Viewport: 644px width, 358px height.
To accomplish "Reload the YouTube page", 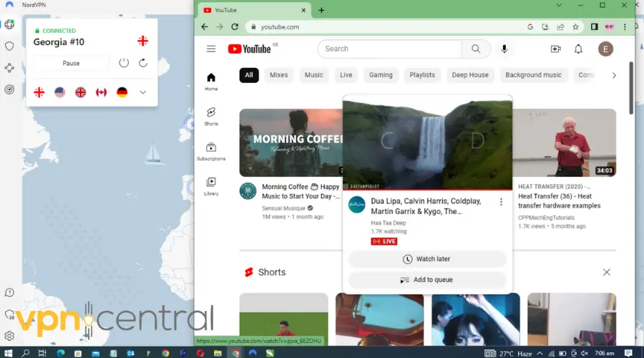I will click(235, 26).
